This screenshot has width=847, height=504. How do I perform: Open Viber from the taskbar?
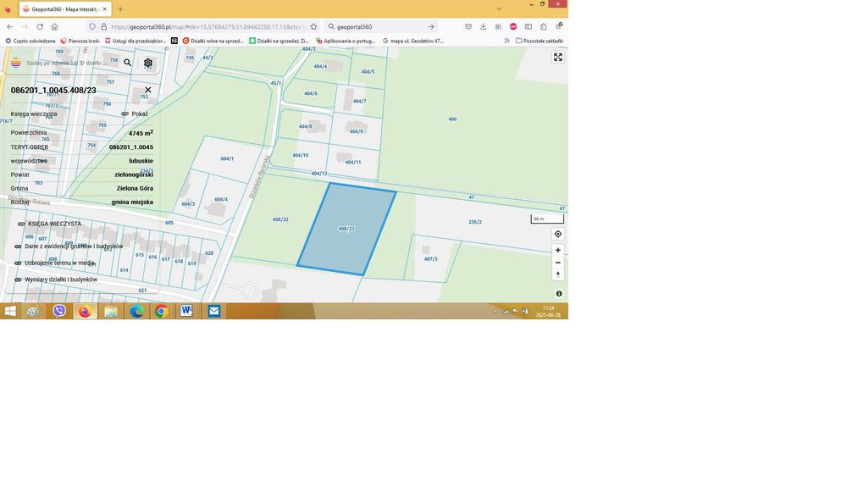(x=59, y=311)
